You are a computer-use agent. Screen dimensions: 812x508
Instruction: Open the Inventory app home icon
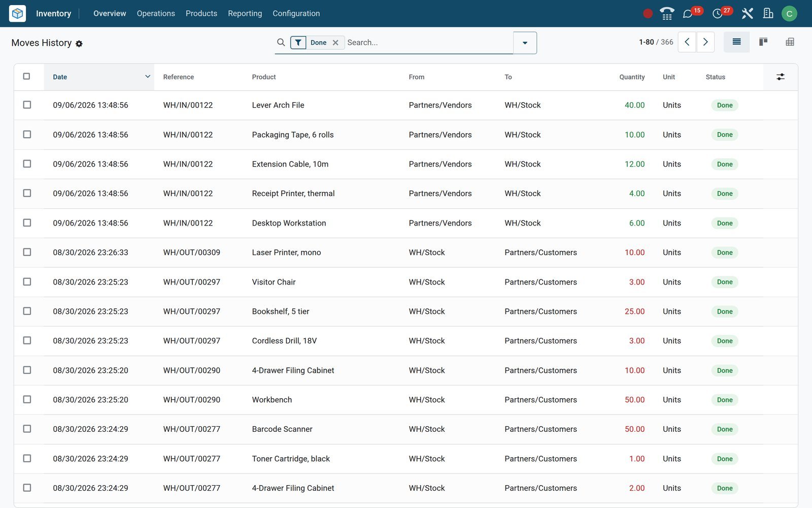(18, 13)
